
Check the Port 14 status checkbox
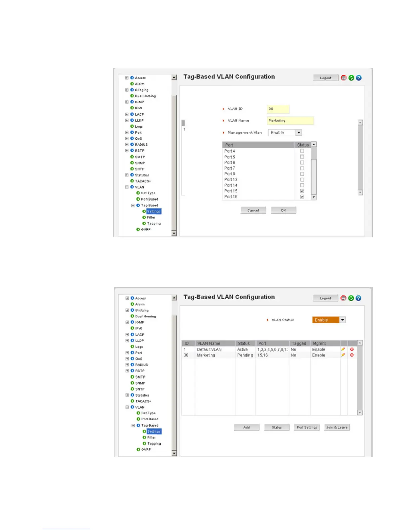302,185
